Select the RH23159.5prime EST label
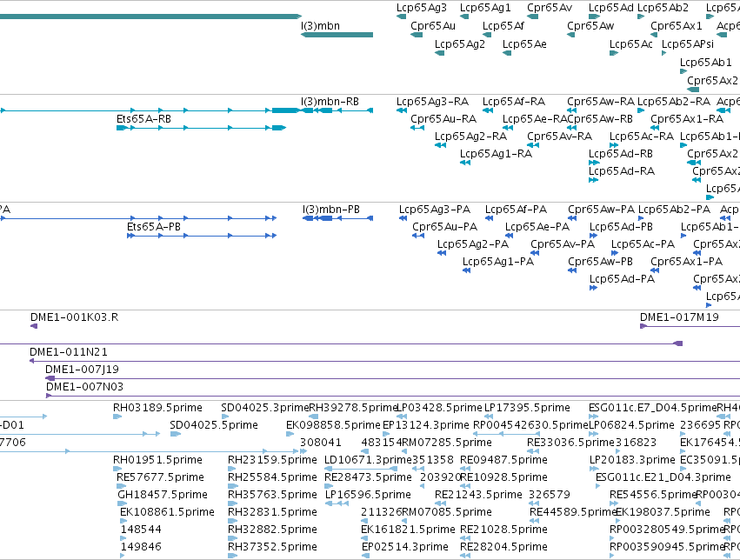 pyautogui.click(x=272, y=460)
